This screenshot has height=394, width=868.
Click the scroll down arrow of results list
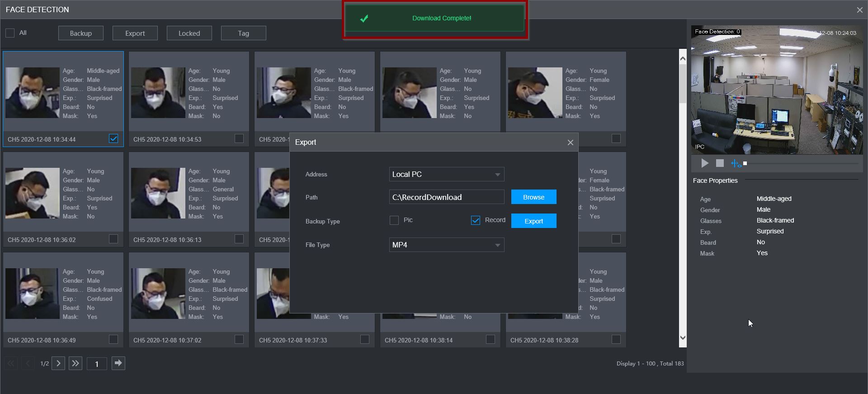coord(683,338)
